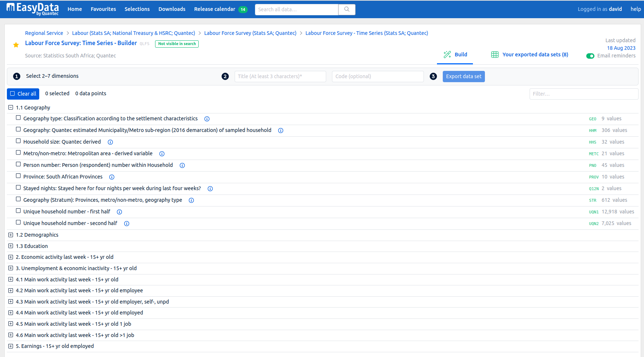Open info icon for Province dimension
Viewport: 644px width, 357px height.
[x=112, y=177]
